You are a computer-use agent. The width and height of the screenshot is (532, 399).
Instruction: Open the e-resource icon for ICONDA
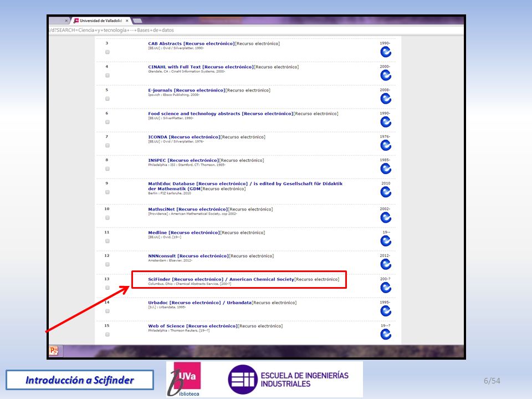point(386,146)
